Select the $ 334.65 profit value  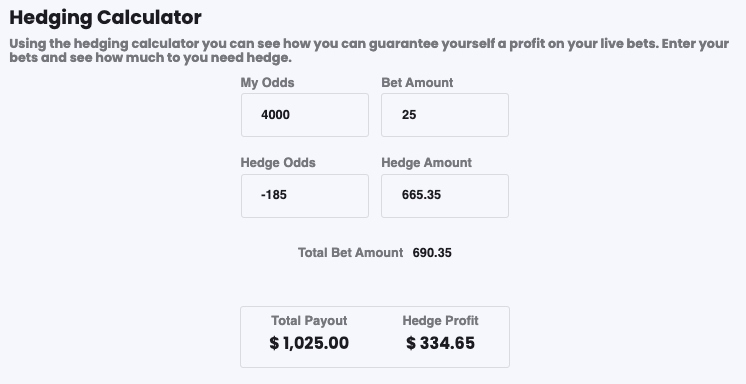coord(441,343)
